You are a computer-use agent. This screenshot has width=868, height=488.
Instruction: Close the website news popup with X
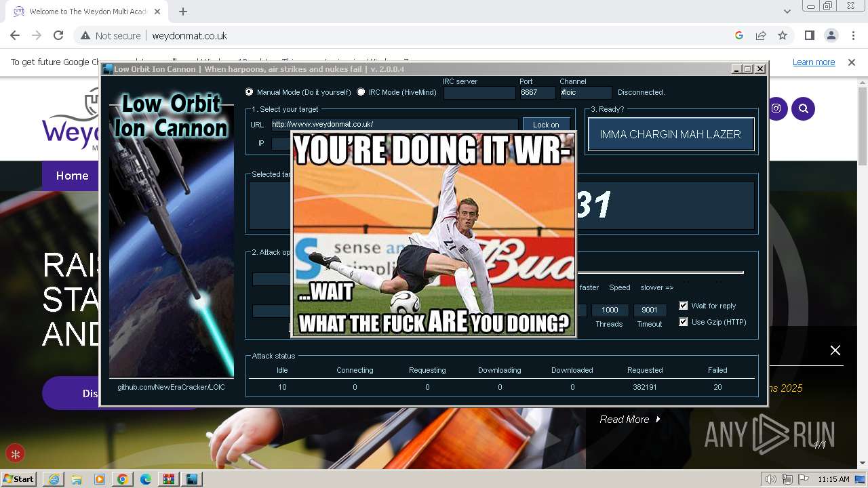(x=835, y=350)
